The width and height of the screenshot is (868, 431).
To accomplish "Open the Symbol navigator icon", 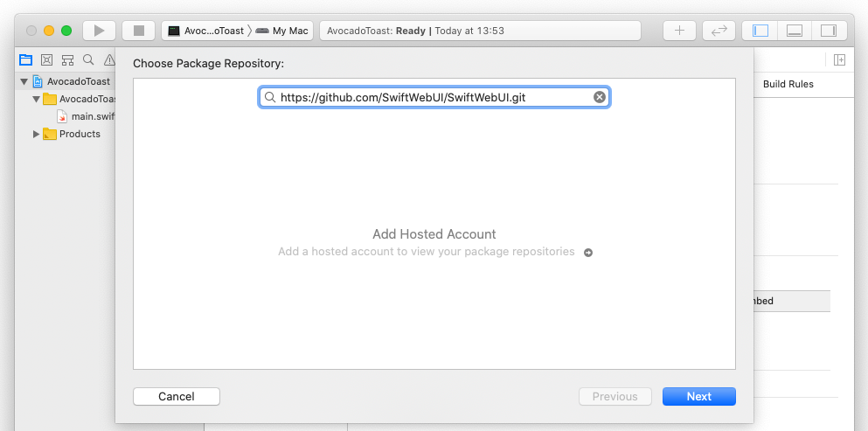I will click(x=67, y=59).
